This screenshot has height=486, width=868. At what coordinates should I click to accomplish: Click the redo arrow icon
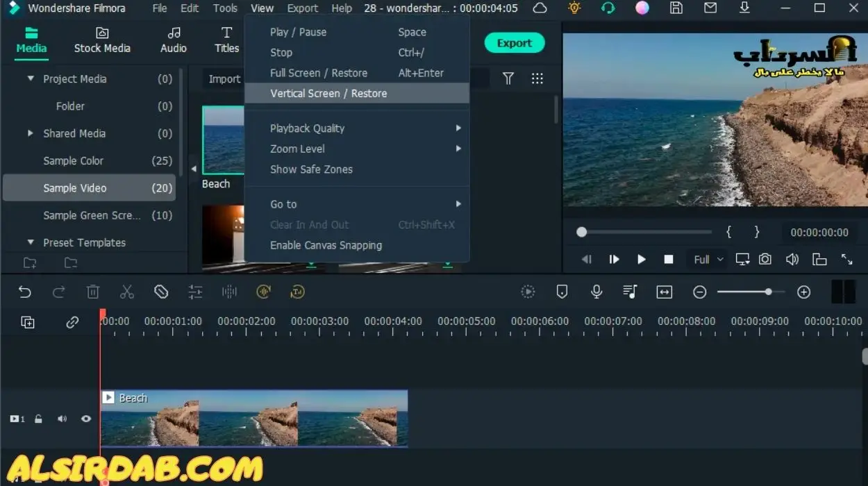(59, 292)
